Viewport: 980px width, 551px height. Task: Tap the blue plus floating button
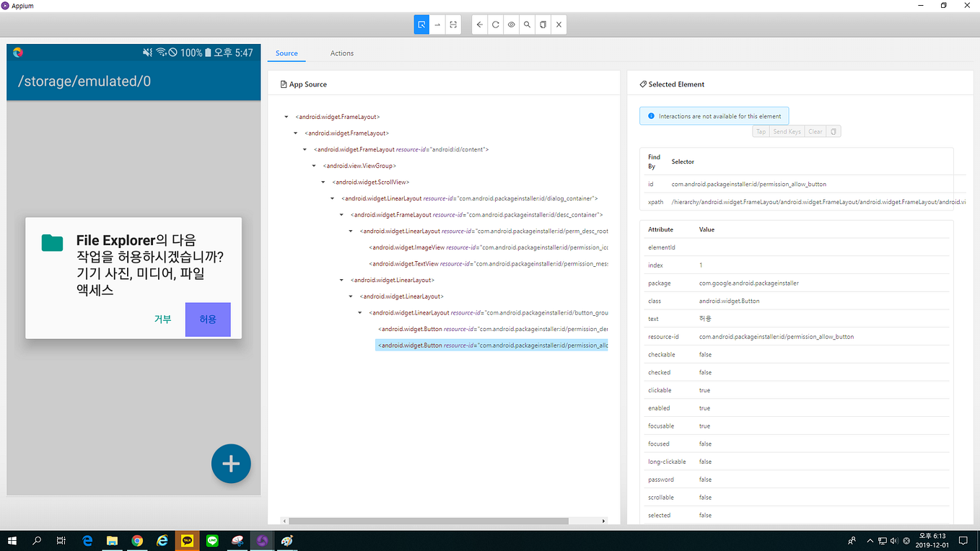(231, 464)
